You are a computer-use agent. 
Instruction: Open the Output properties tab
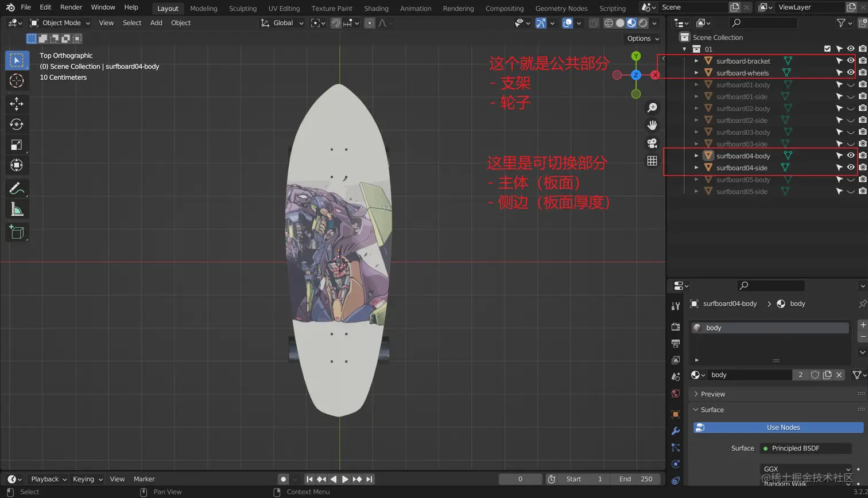coord(676,343)
